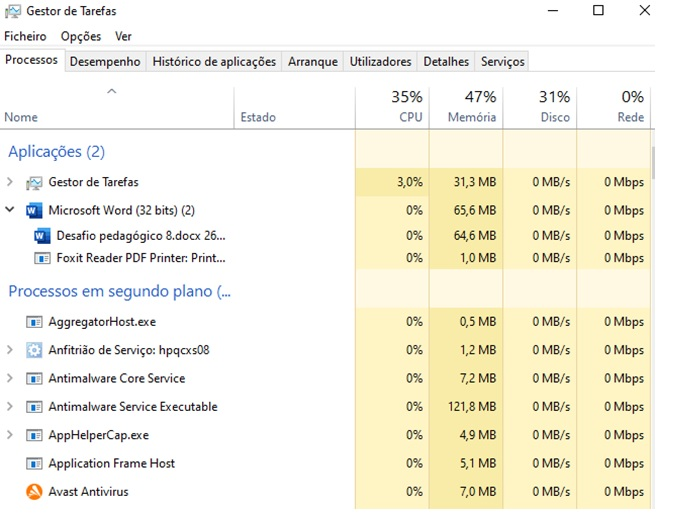Click the AggregatorHost.exe process icon
This screenshot has width=681, height=522.
34,323
